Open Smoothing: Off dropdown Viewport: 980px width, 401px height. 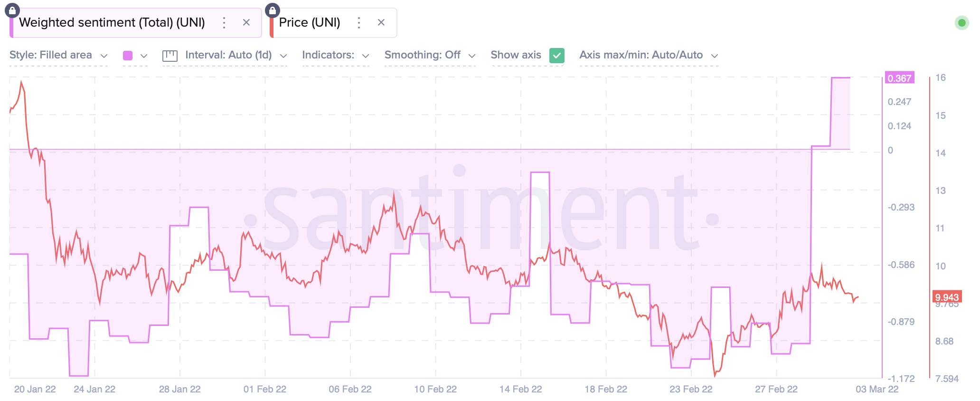pyautogui.click(x=430, y=55)
